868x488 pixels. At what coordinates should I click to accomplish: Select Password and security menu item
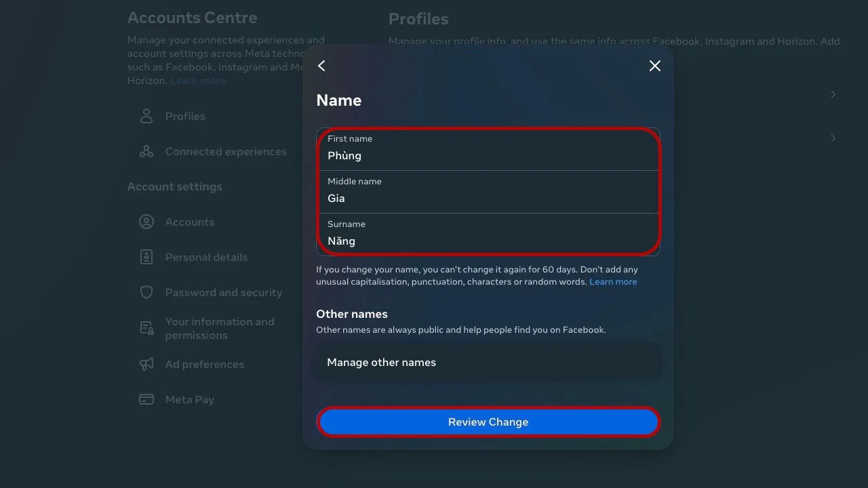click(x=223, y=293)
